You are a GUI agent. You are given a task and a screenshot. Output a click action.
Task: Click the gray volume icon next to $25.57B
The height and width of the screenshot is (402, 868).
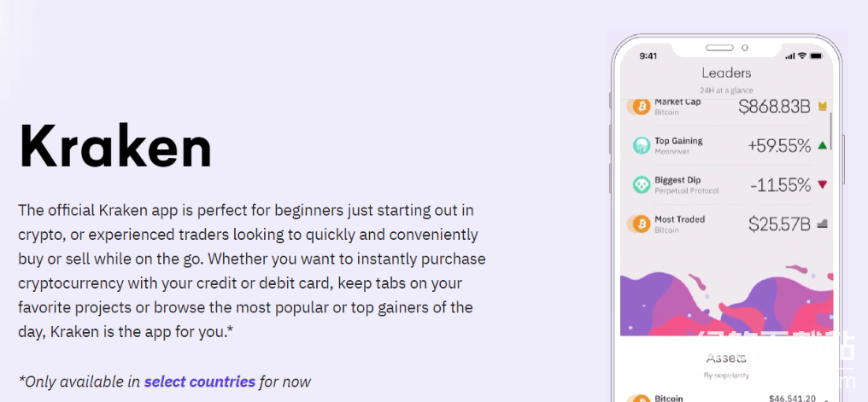[x=823, y=224]
